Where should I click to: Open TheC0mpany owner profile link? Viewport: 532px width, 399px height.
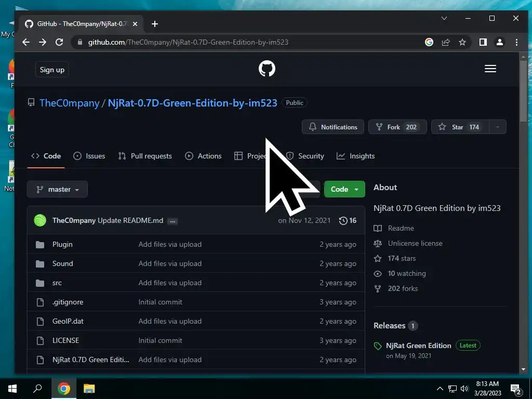69,103
